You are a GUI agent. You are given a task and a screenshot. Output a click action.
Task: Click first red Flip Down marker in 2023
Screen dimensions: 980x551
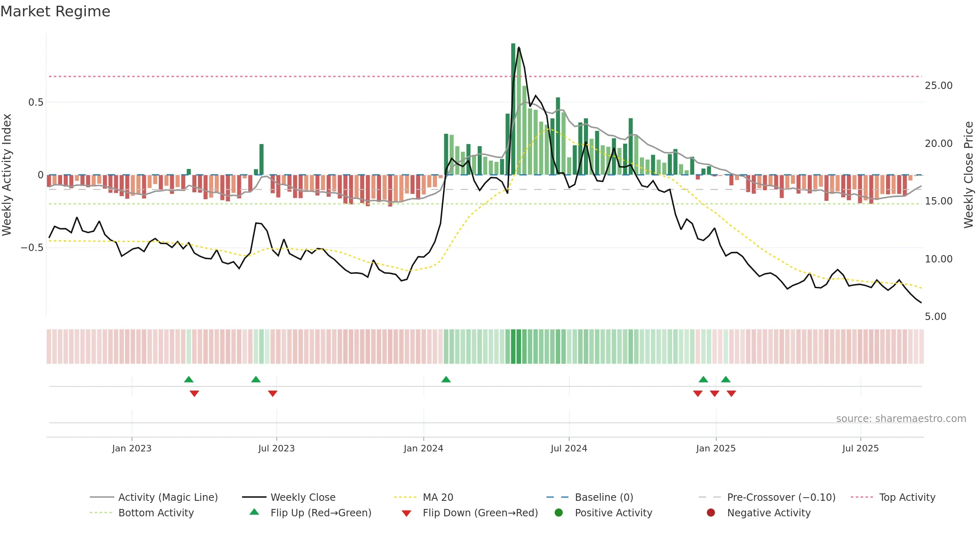click(x=194, y=393)
